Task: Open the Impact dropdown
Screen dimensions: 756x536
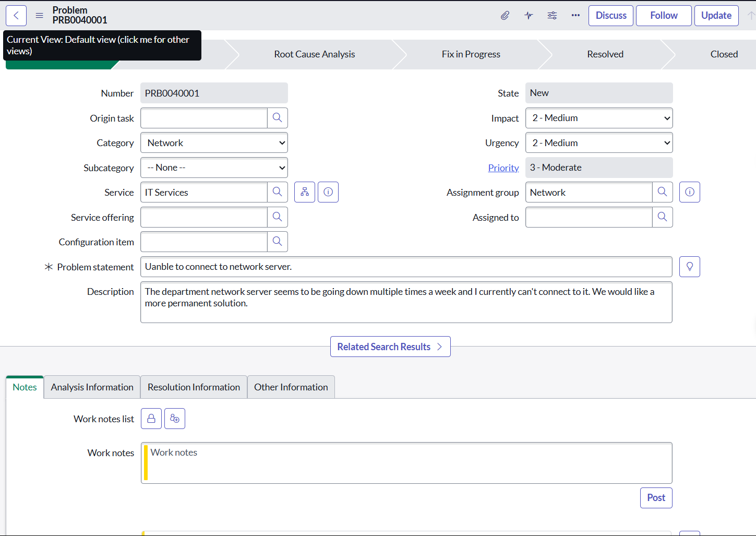Action: coord(599,118)
